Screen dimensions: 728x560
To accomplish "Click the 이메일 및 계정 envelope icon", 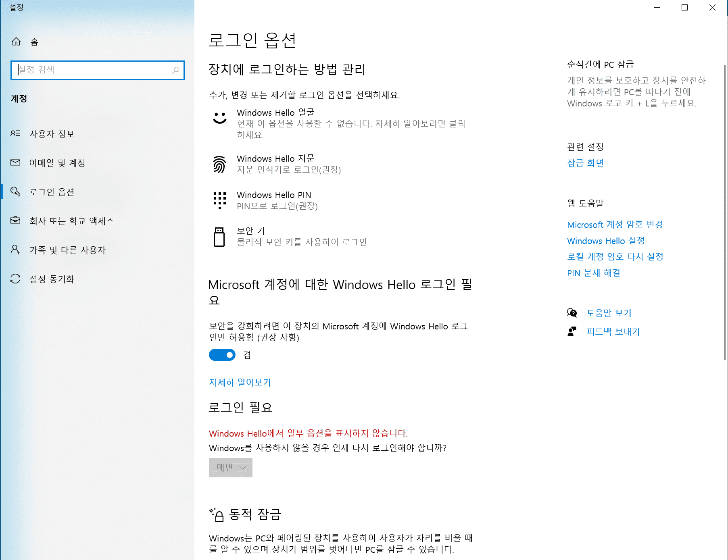I will click(x=15, y=162).
